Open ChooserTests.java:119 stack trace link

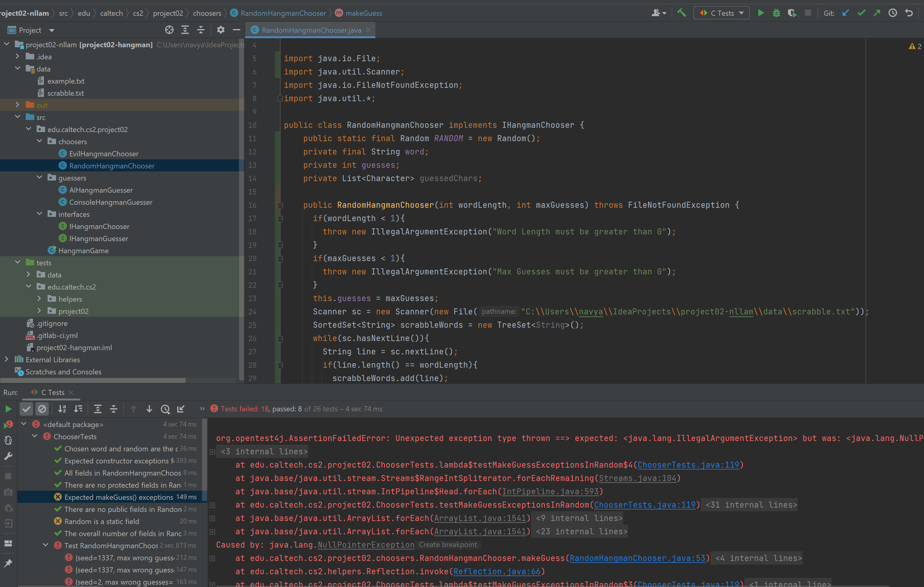point(688,465)
